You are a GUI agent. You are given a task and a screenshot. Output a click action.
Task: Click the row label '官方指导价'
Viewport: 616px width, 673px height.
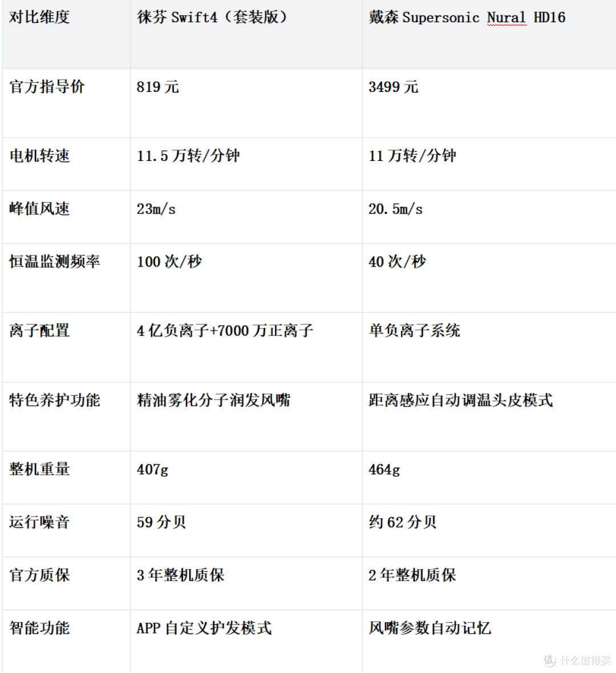[47, 87]
